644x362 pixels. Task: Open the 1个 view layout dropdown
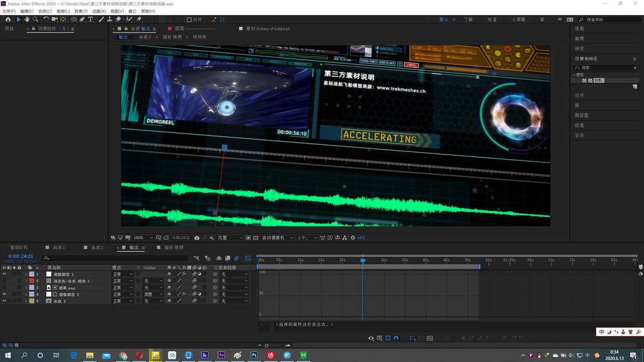(307, 238)
